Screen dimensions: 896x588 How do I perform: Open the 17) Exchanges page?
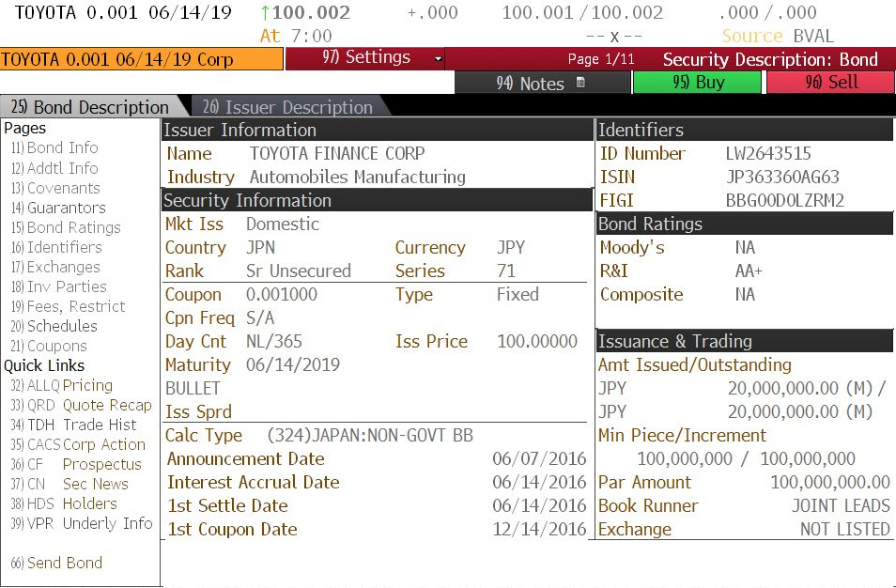click(55, 267)
